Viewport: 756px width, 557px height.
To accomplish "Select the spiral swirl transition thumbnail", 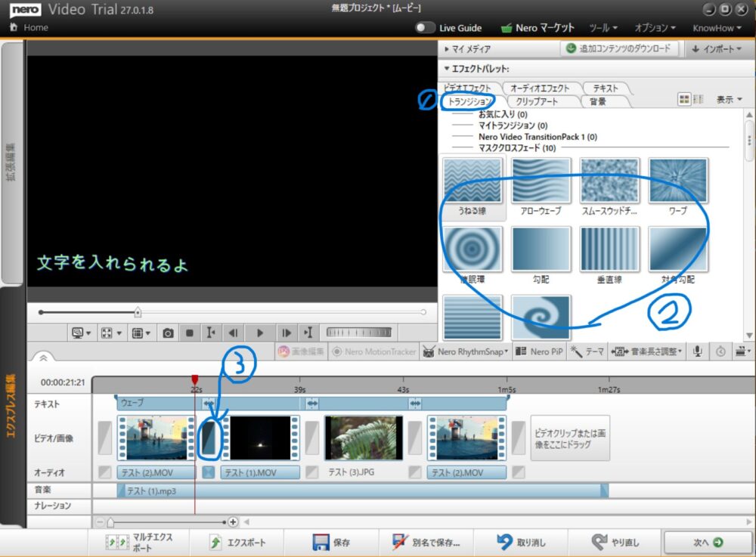I will tap(541, 317).
